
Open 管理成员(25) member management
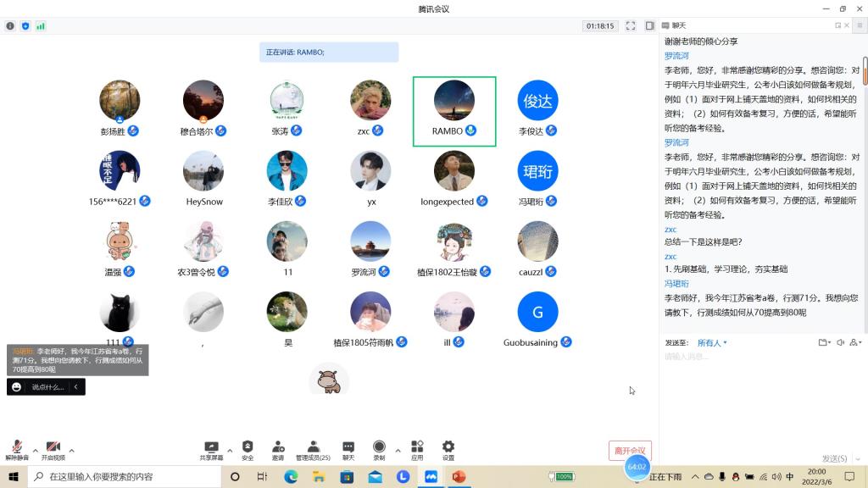point(313,450)
